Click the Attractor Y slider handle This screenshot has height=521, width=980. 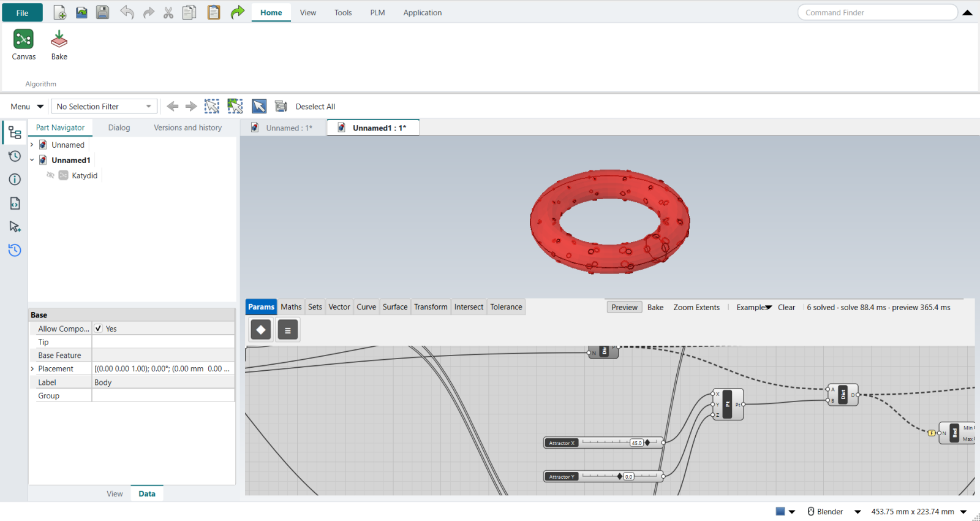[620, 476]
